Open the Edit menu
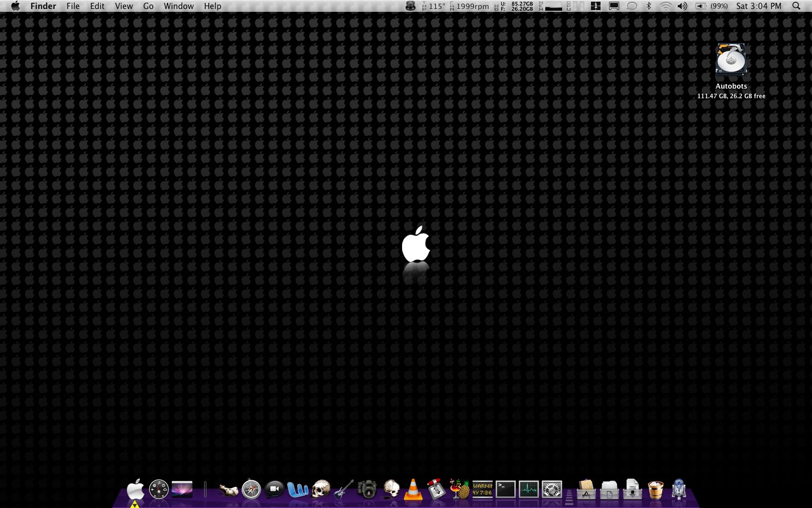The image size is (812, 508). [97, 6]
